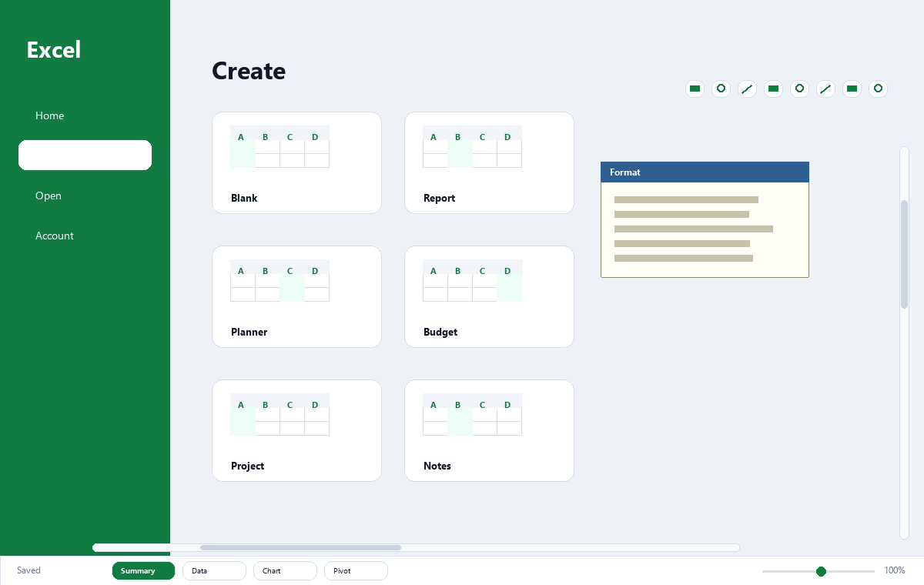Switch to the Summary sheet tab
Image resolution: width=924 pixels, height=585 pixels.
point(143,570)
